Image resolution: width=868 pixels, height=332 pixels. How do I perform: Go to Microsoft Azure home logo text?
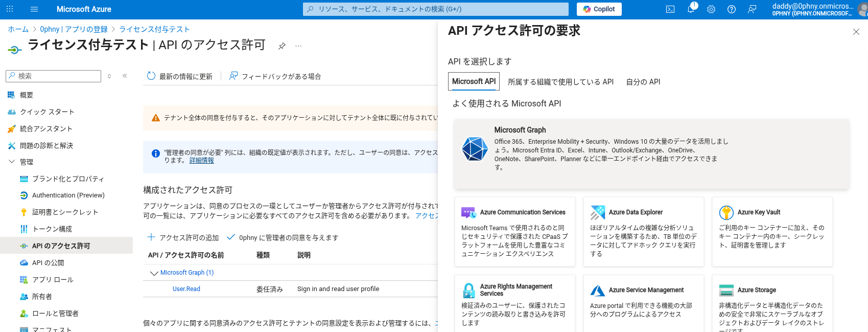84,9
